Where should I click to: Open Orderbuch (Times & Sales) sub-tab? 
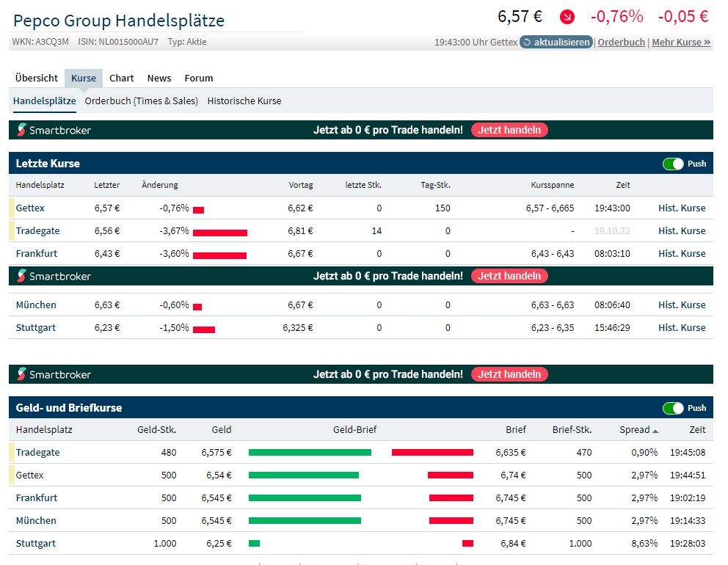coord(141,101)
